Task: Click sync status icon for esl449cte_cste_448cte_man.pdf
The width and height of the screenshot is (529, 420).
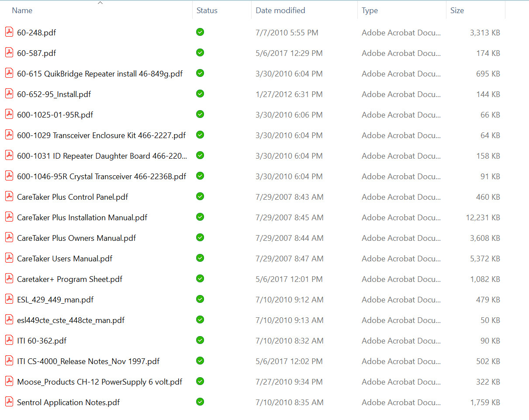Action: point(200,319)
